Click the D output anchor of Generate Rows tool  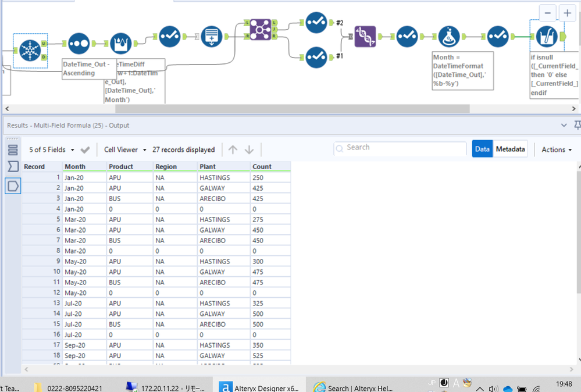(x=44, y=57)
